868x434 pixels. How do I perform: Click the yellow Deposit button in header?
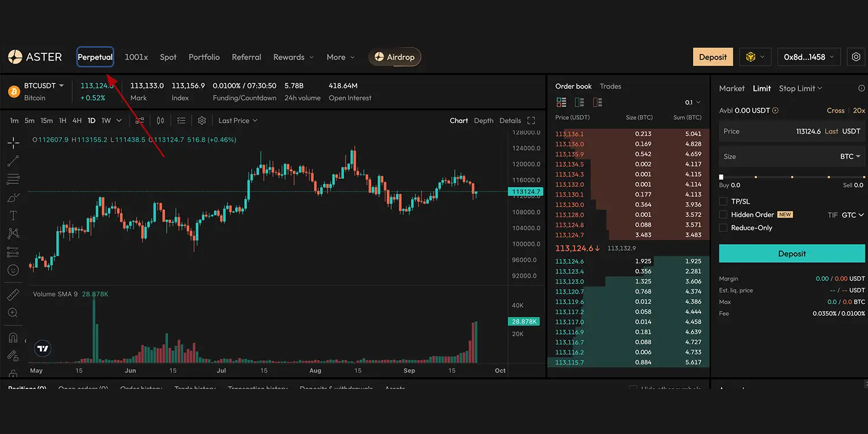[x=712, y=57]
